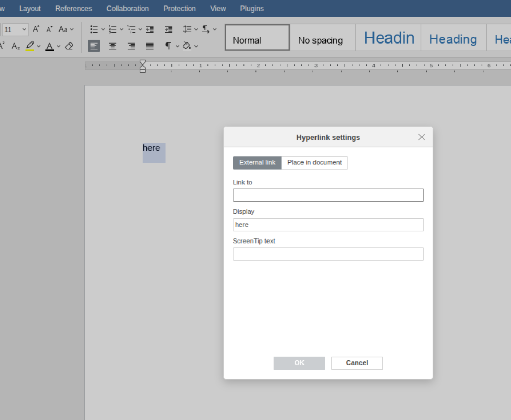Viewport: 511px width, 420px height.
Task: Toggle align right
Action: pos(131,46)
